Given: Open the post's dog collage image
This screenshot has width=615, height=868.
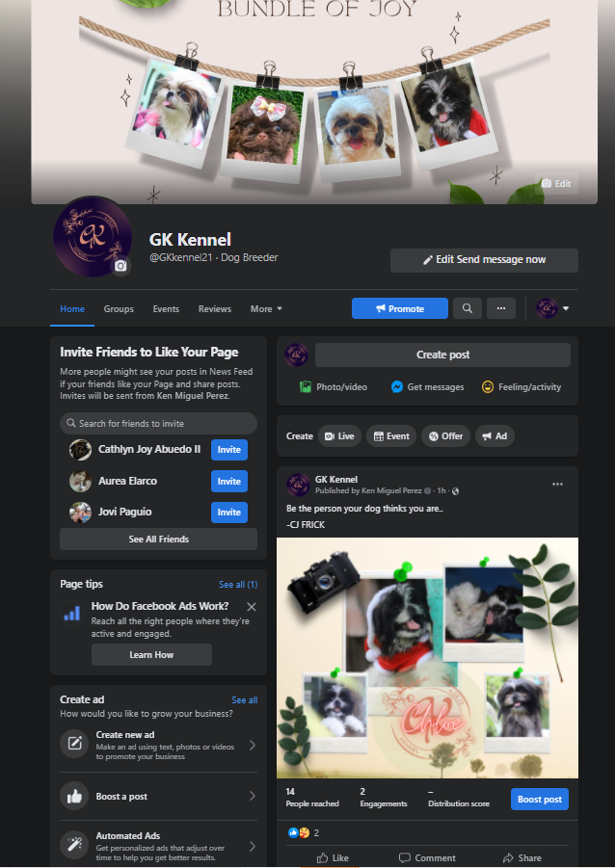Looking at the screenshot, I should [x=427, y=658].
